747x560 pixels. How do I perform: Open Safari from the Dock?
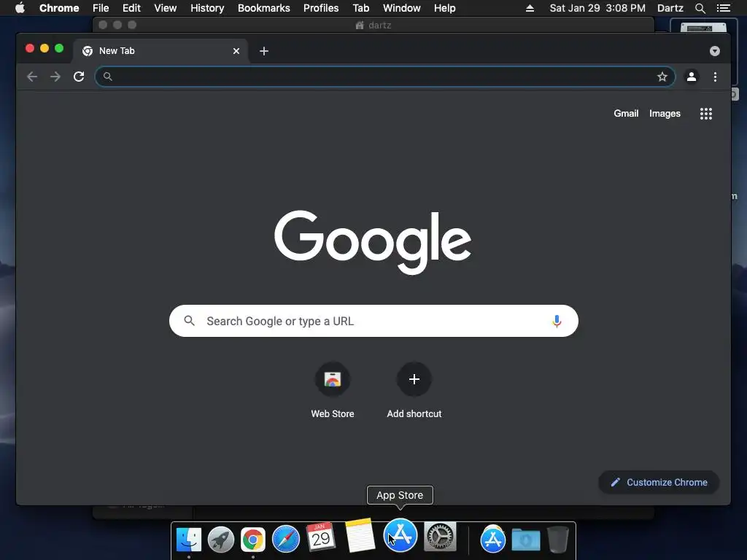coord(285,540)
